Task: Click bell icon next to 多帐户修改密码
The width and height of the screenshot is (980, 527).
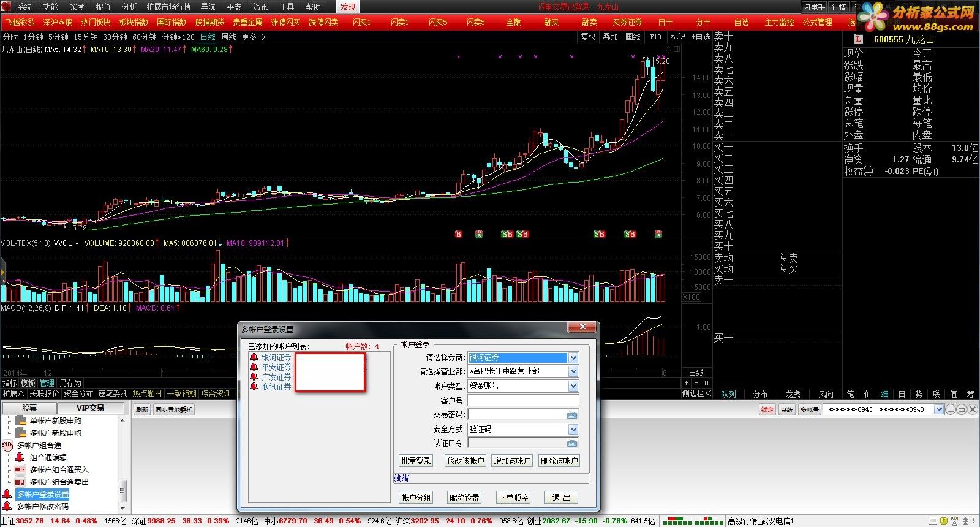Action: point(7,506)
